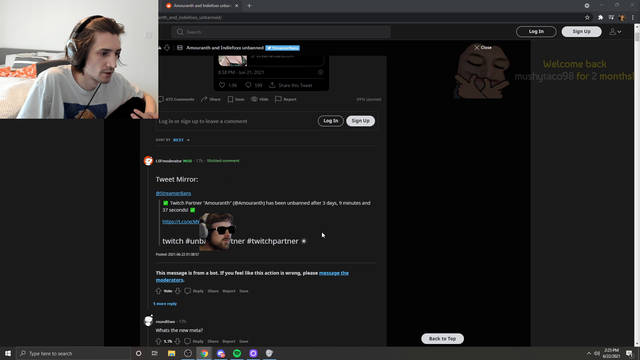Open File Explorer from the taskbar
The height and width of the screenshot is (360, 640).
[x=171, y=353]
